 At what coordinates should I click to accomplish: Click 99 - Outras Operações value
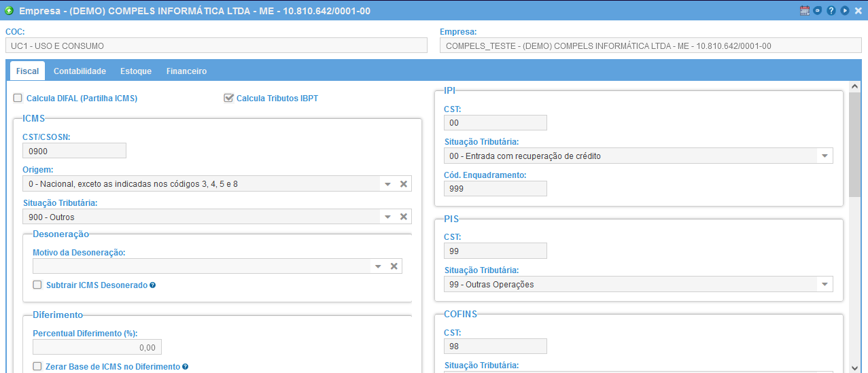coord(491,284)
